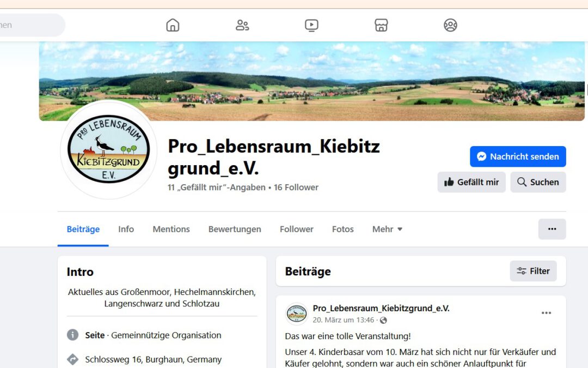The image size is (588, 368).
Task: Open the Friends icon in top navigation
Action: [242, 25]
